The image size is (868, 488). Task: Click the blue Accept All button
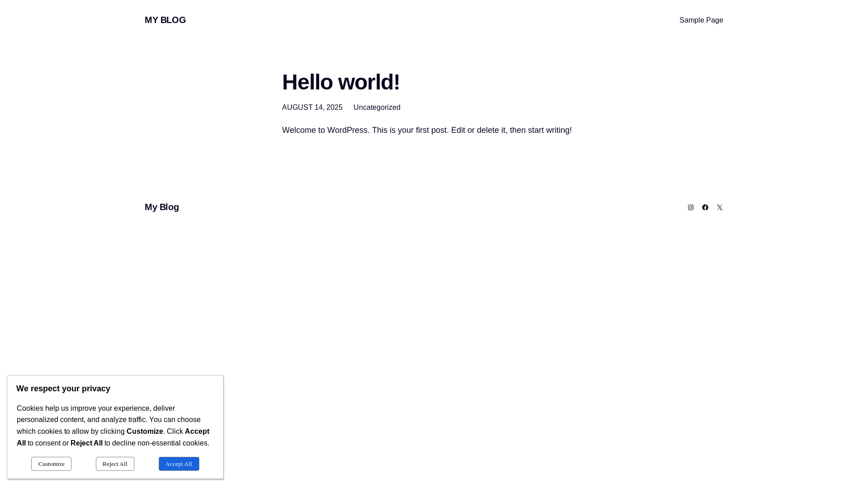click(179, 464)
